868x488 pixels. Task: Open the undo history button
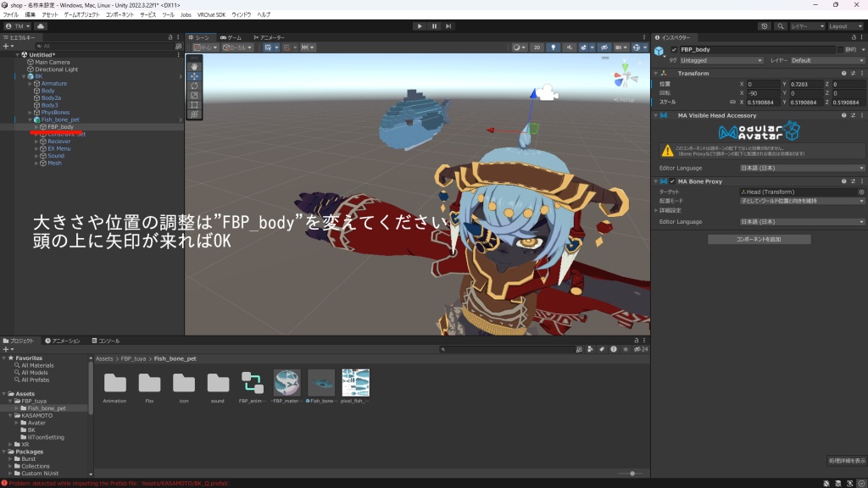[764, 26]
